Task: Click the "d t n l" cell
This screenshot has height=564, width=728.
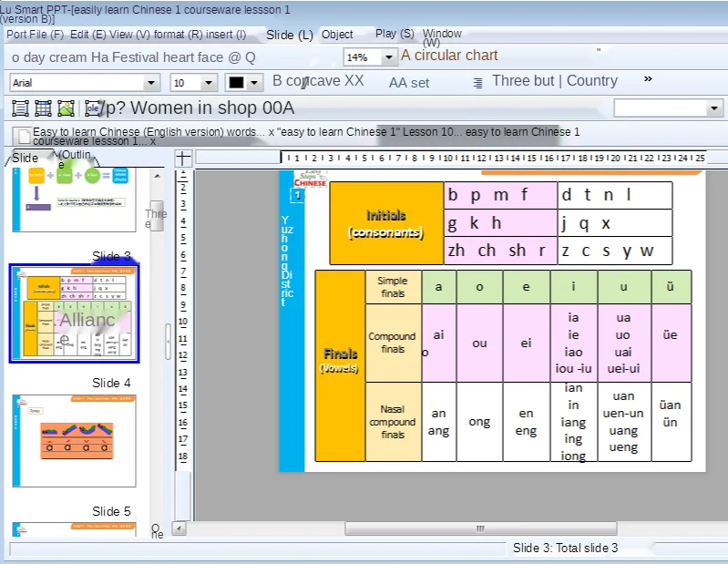Action: (615, 195)
